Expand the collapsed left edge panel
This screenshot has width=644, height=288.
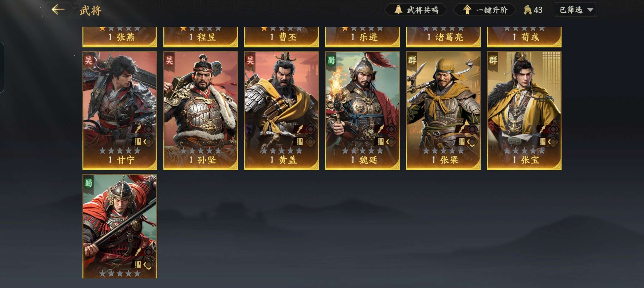click(x=2, y=67)
